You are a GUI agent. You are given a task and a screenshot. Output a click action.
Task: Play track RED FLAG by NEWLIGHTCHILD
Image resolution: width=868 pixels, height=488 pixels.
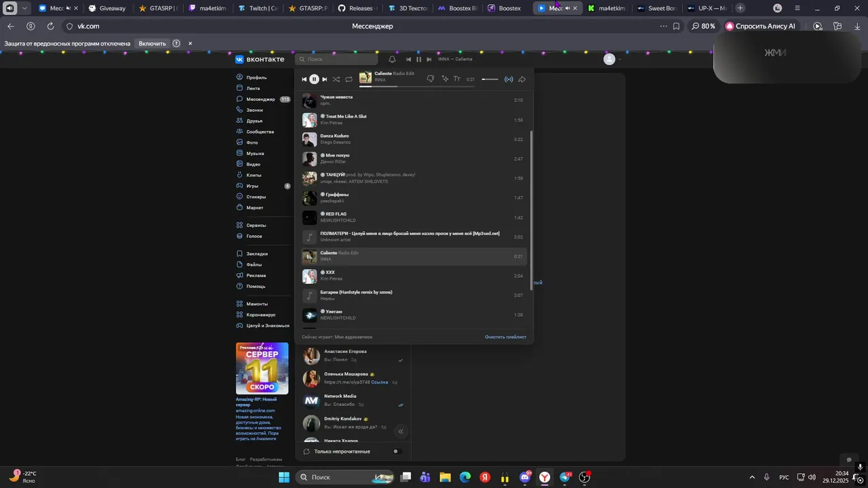pos(414,217)
